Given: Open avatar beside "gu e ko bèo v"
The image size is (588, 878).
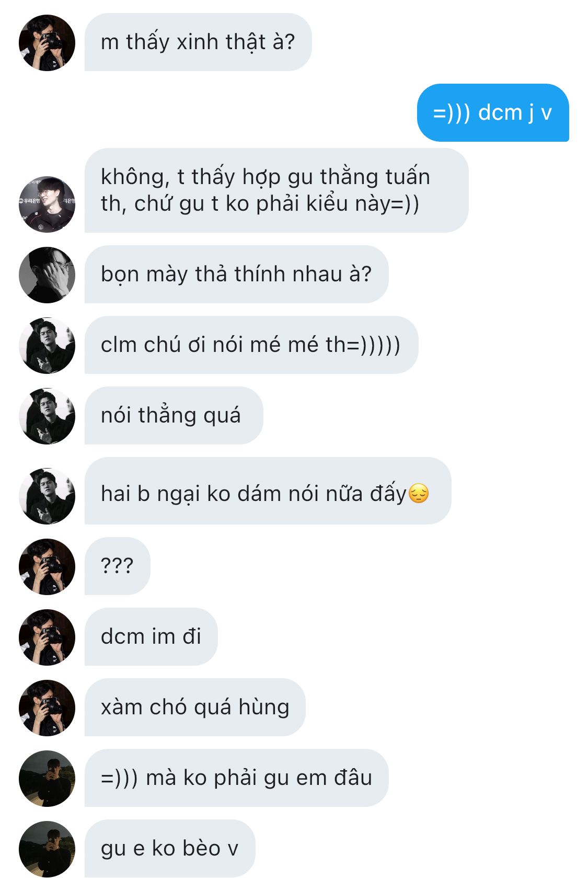Looking at the screenshot, I should [47, 849].
